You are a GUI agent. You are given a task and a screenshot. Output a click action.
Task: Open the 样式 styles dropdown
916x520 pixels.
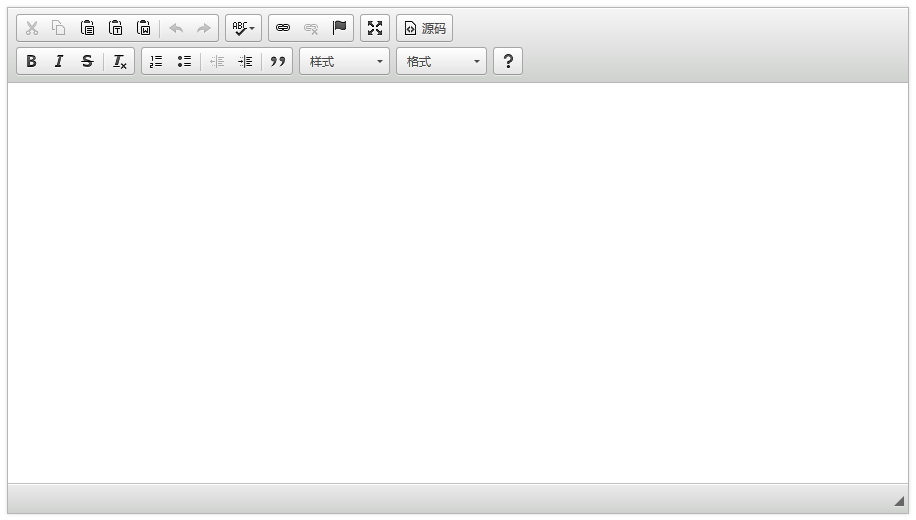[x=345, y=61]
